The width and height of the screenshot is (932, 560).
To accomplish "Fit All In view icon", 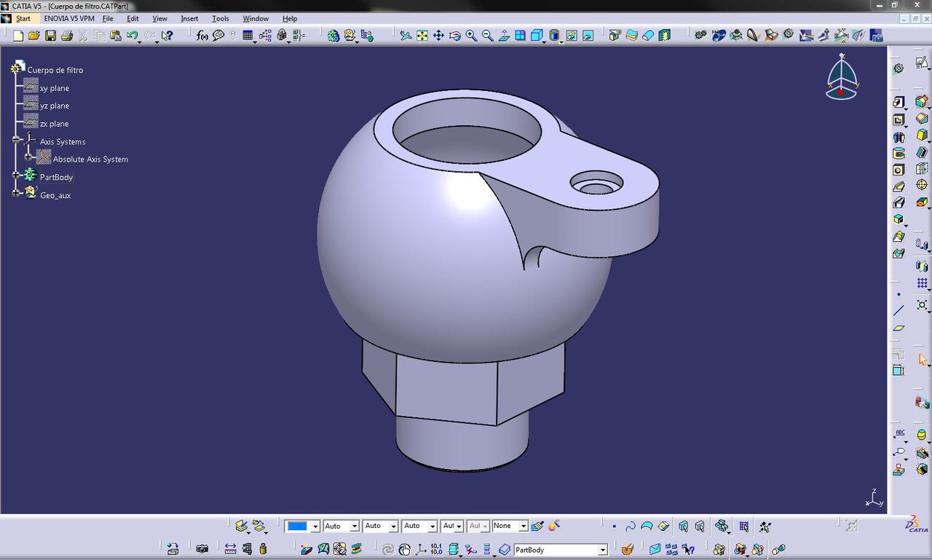I will (x=422, y=35).
